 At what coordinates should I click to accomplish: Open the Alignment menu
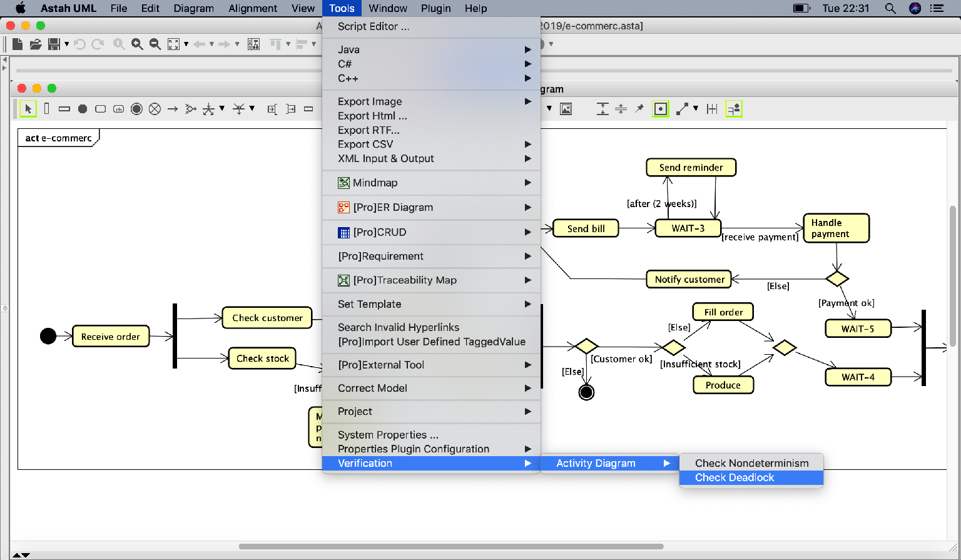pyautogui.click(x=253, y=8)
